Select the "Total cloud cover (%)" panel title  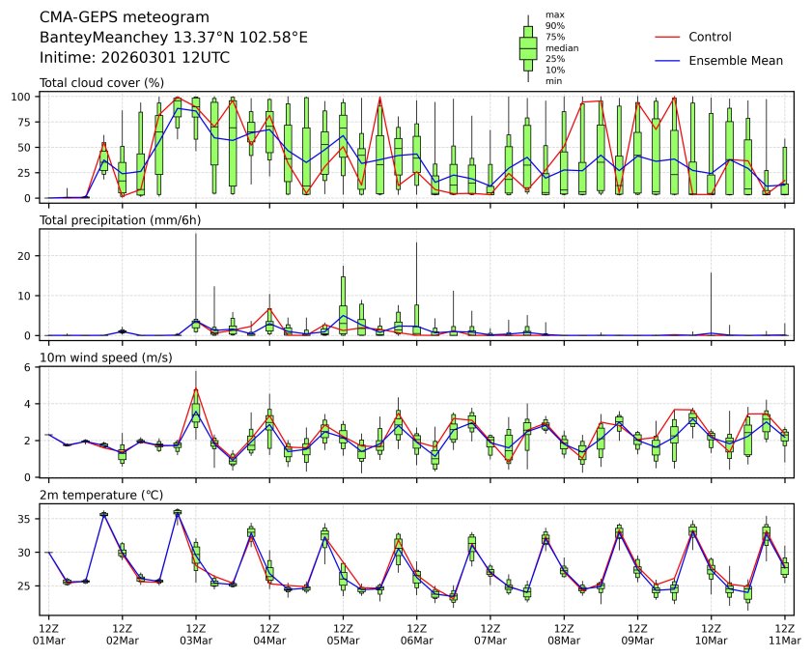point(101,83)
